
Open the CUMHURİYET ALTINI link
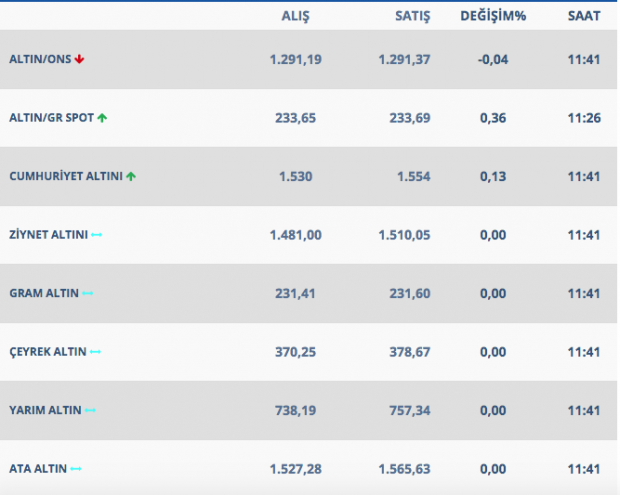click(x=66, y=176)
